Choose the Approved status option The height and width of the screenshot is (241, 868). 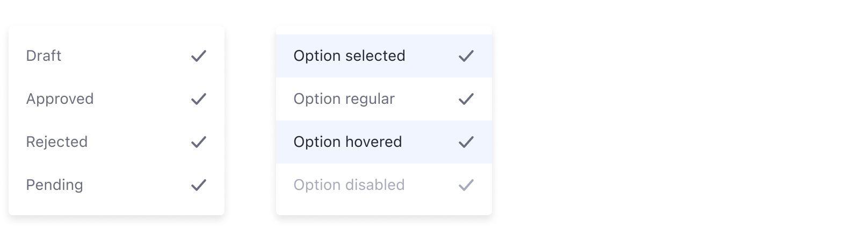(60, 99)
